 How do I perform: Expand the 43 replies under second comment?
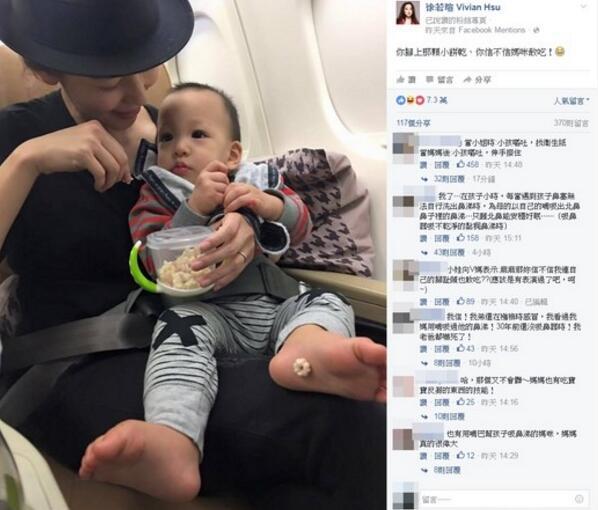[445, 252]
